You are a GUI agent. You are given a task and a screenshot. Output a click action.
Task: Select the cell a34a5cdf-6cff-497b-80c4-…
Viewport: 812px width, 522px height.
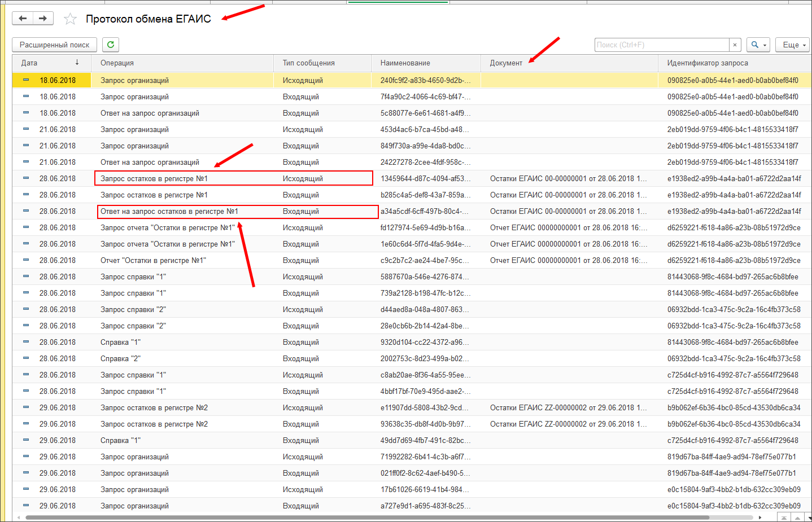[x=426, y=211]
